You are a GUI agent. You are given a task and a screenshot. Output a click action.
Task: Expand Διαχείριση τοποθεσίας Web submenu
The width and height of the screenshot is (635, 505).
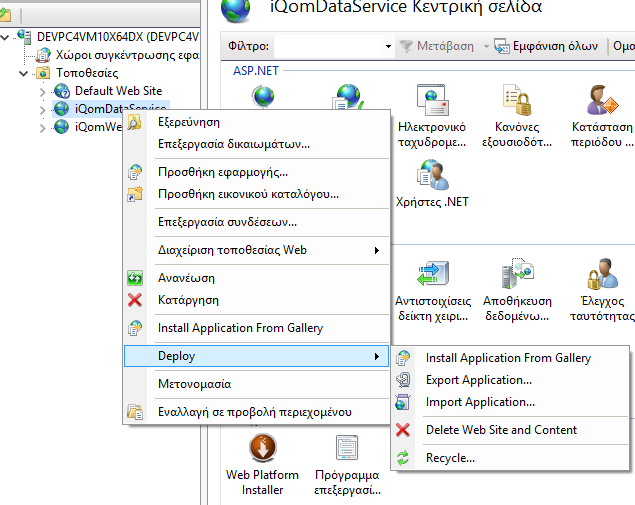pos(376,250)
